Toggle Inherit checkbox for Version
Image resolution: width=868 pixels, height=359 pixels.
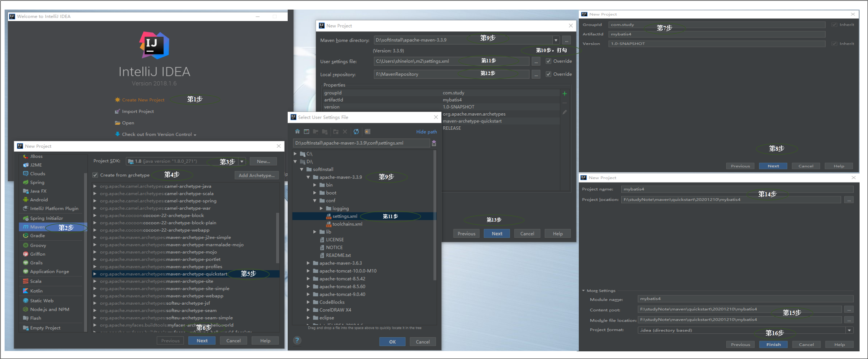(x=834, y=44)
